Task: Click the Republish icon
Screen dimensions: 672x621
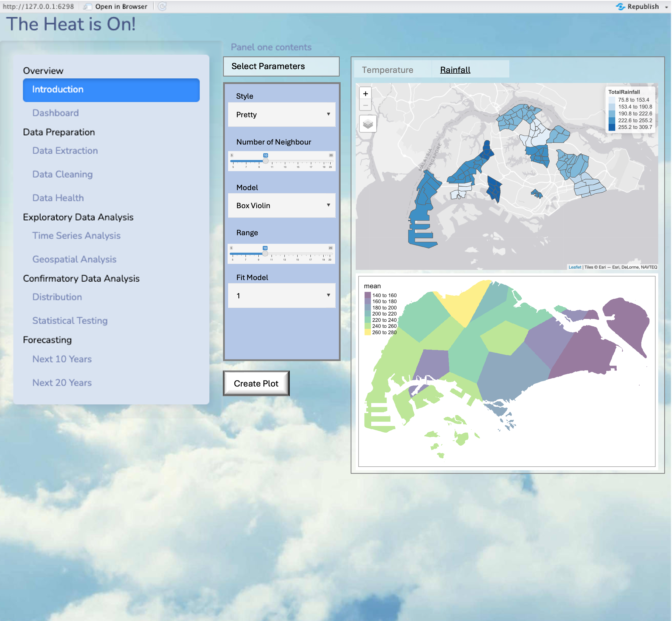Action: 620,6
